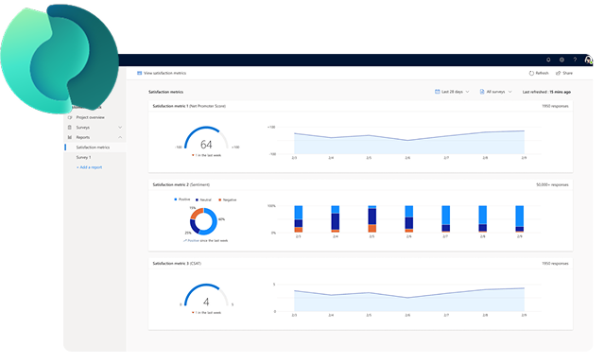This screenshot has width=605, height=364.
Task: Refresh the satisfaction metrics report
Action: (539, 73)
